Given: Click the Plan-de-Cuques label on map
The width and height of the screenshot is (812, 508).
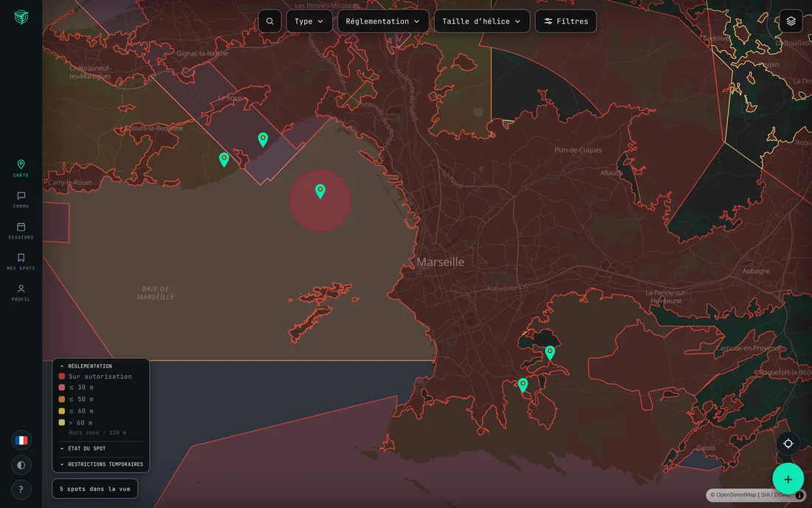Looking at the screenshot, I should pos(578,150).
